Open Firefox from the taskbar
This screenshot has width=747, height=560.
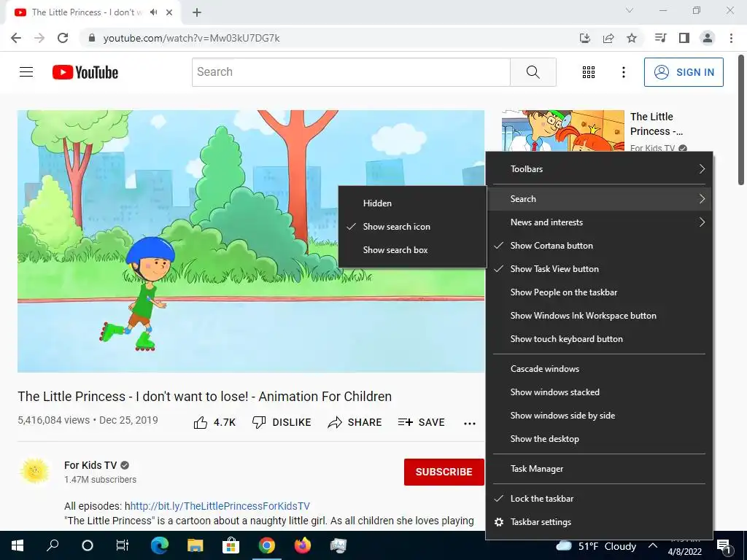click(x=303, y=545)
